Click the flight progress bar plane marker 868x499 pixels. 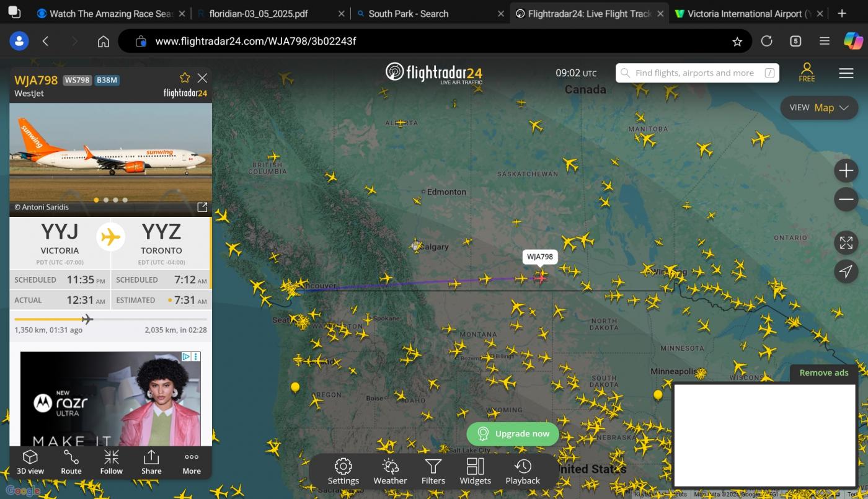[87, 319]
